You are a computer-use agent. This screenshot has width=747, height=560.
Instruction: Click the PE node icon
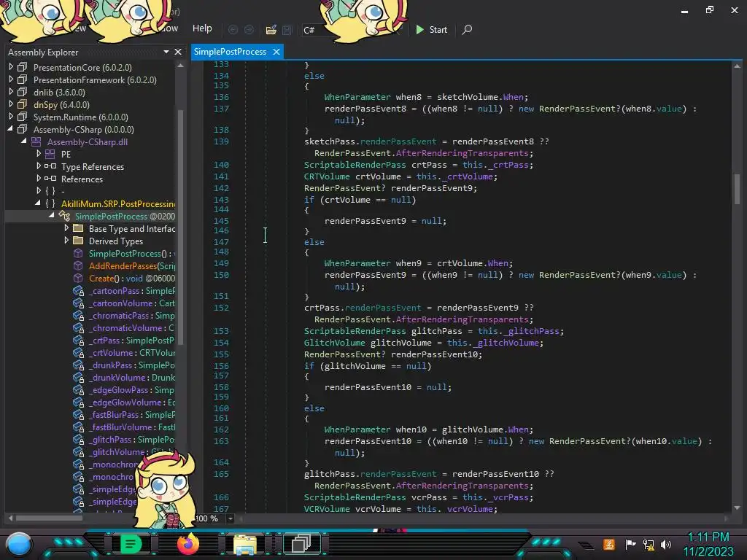click(50, 154)
